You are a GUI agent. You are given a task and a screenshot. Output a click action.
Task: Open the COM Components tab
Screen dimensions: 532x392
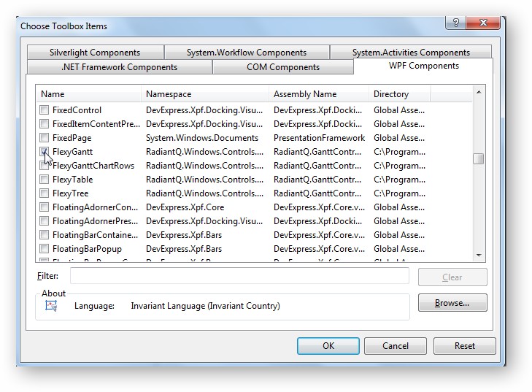[282, 67]
